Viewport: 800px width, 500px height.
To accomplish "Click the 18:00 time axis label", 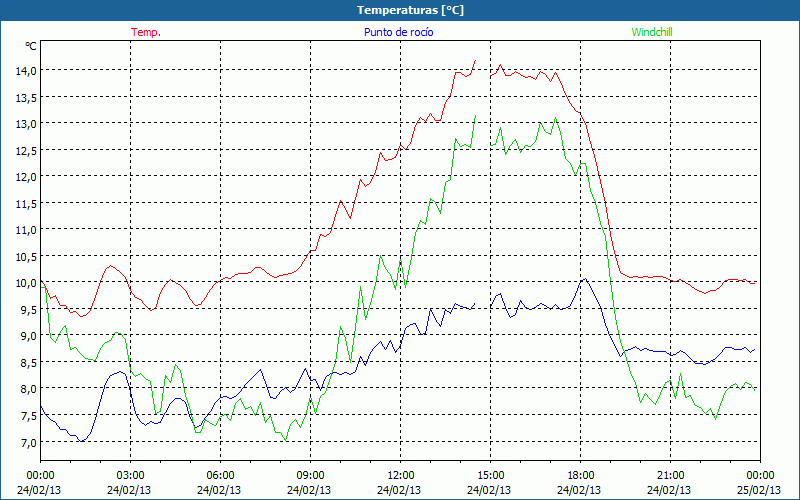I will click(x=581, y=476).
